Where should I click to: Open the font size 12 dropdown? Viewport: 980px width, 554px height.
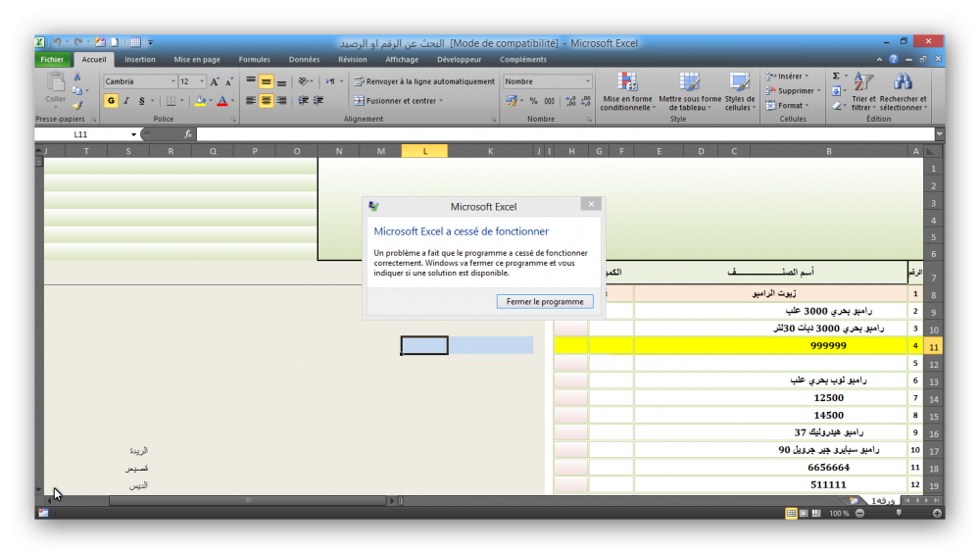coord(202,81)
